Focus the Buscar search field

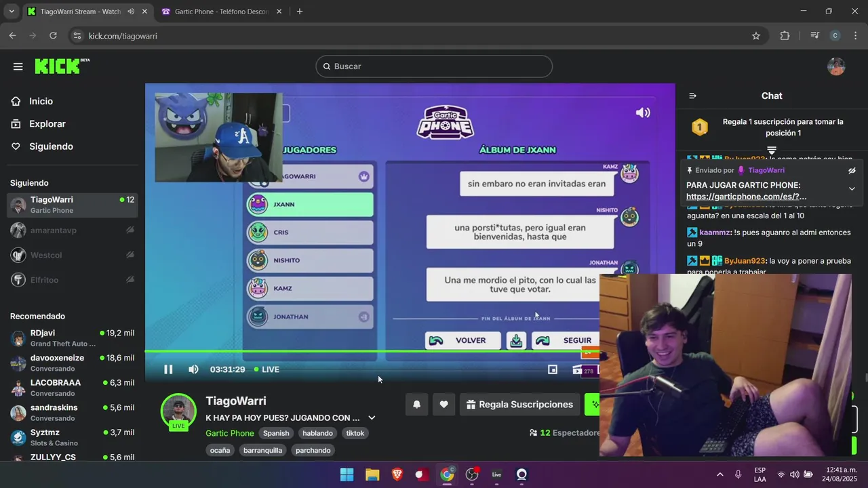434,66
